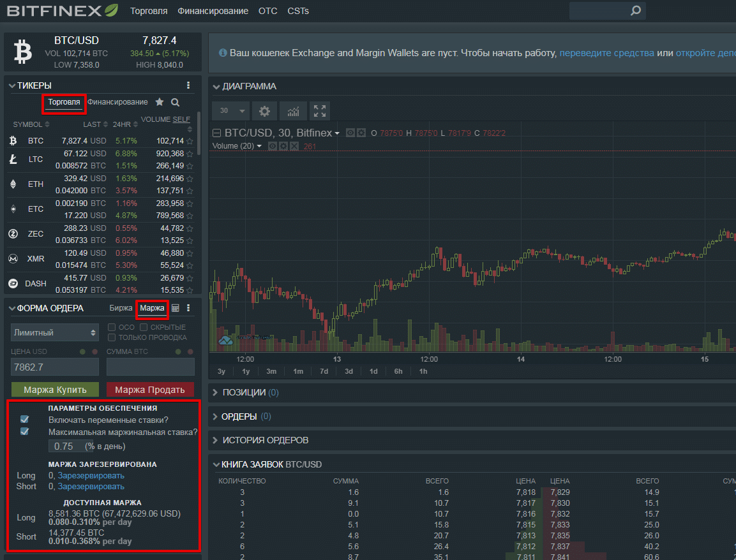
Task: Click Зарезервировать link for Short
Action: (x=91, y=487)
